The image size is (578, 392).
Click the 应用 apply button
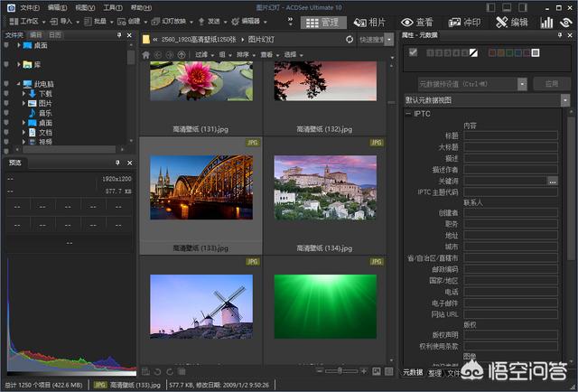tap(551, 83)
